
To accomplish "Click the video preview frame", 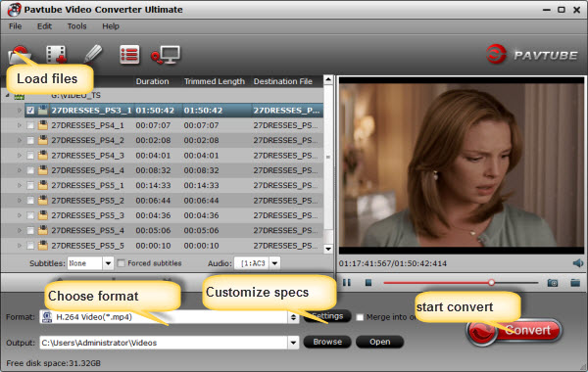I will coord(461,165).
